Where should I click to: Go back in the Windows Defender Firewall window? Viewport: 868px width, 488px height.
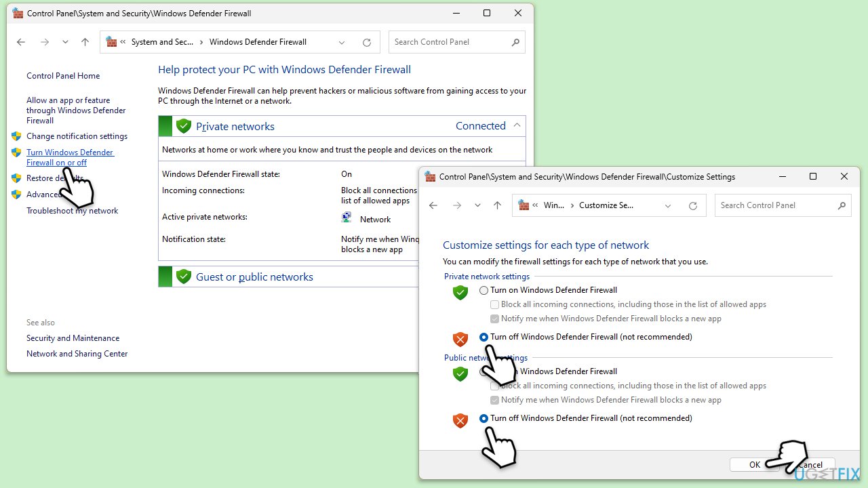click(21, 42)
